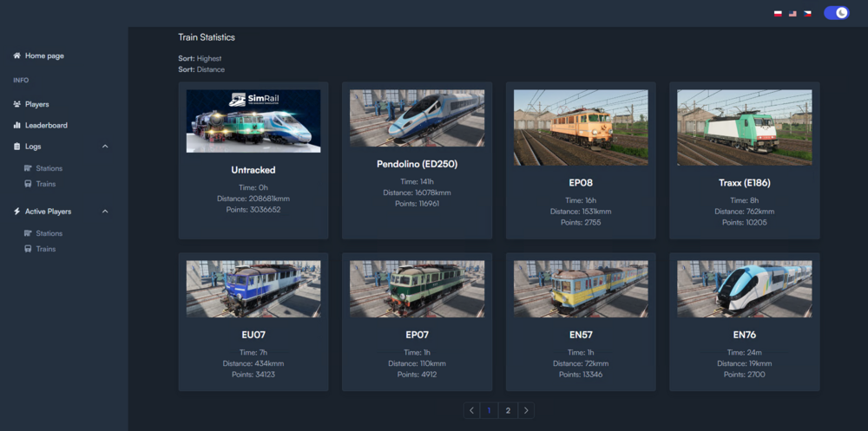Image resolution: width=868 pixels, height=431 pixels.
Task: Jump to page 2 of train statistics
Action: coord(508,410)
